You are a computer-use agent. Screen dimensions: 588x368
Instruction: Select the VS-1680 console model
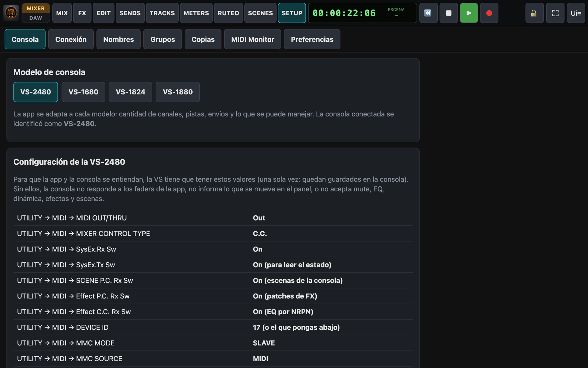pos(83,92)
